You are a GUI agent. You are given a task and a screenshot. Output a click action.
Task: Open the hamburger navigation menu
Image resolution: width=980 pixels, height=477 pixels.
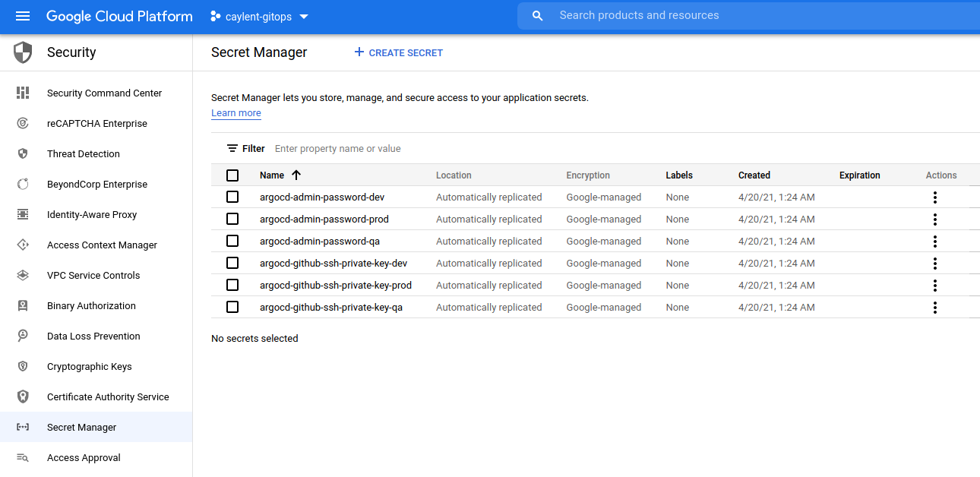pos(23,16)
